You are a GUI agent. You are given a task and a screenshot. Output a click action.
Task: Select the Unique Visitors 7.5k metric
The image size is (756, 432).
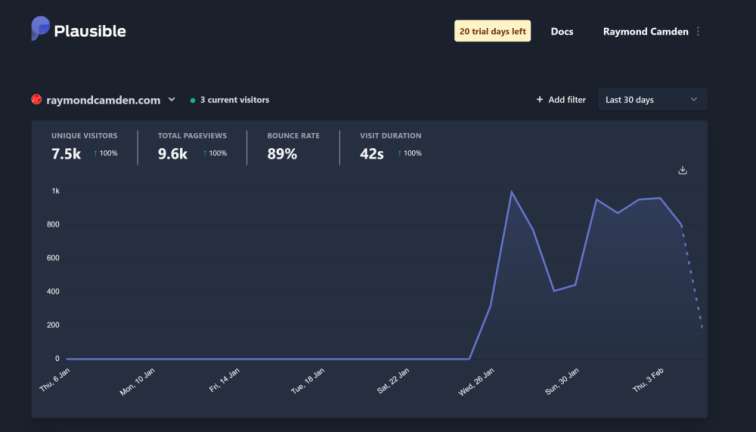point(84,148)
